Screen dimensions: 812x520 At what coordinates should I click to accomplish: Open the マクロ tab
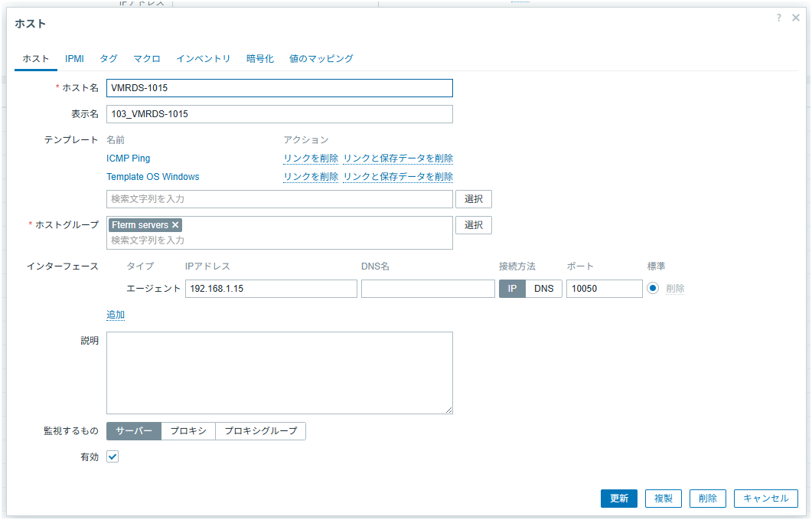(x=146, y=58)
